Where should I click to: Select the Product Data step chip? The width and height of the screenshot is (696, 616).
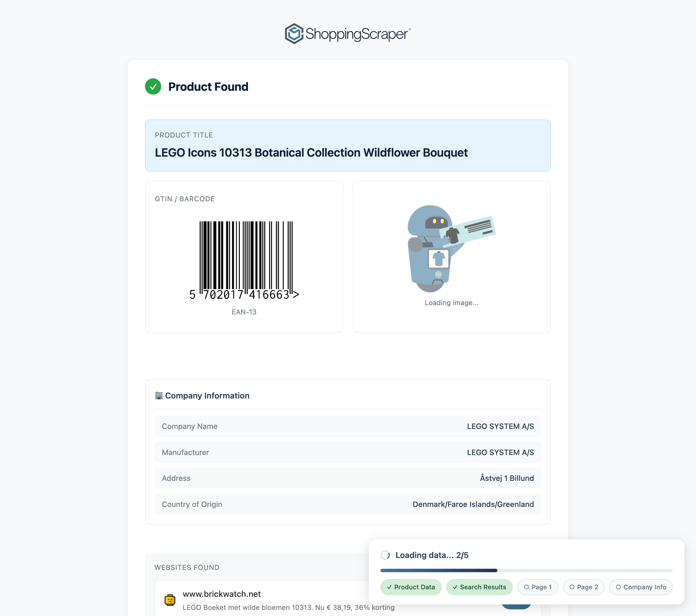click(x=411, y=587)
